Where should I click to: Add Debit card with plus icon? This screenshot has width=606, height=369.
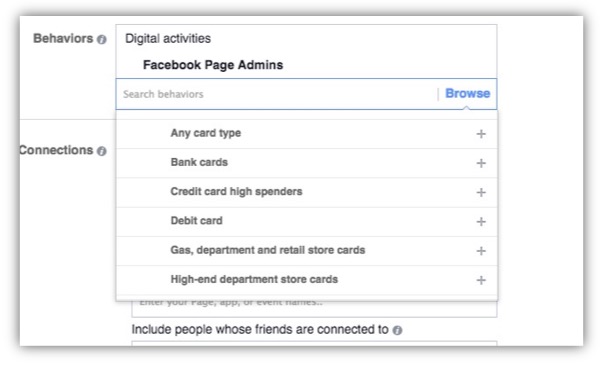click(x=481, y=221)
